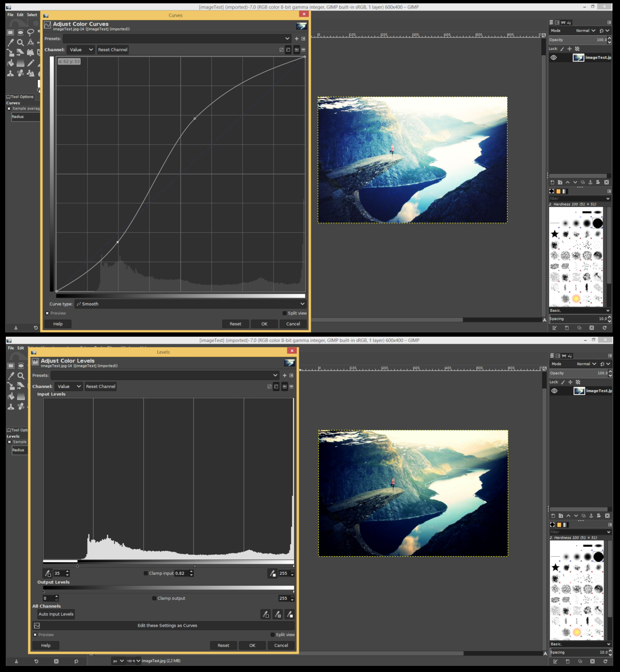620x672 pixels.
Task: Expand Presets dropdown in Levels dialog
Action: click(x=165, y=375)
